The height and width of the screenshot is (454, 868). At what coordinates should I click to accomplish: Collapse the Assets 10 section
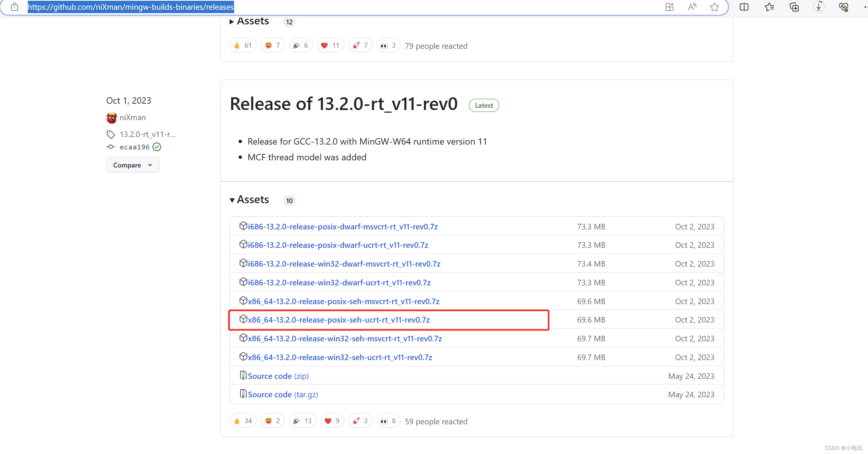(x=249, y=200)
